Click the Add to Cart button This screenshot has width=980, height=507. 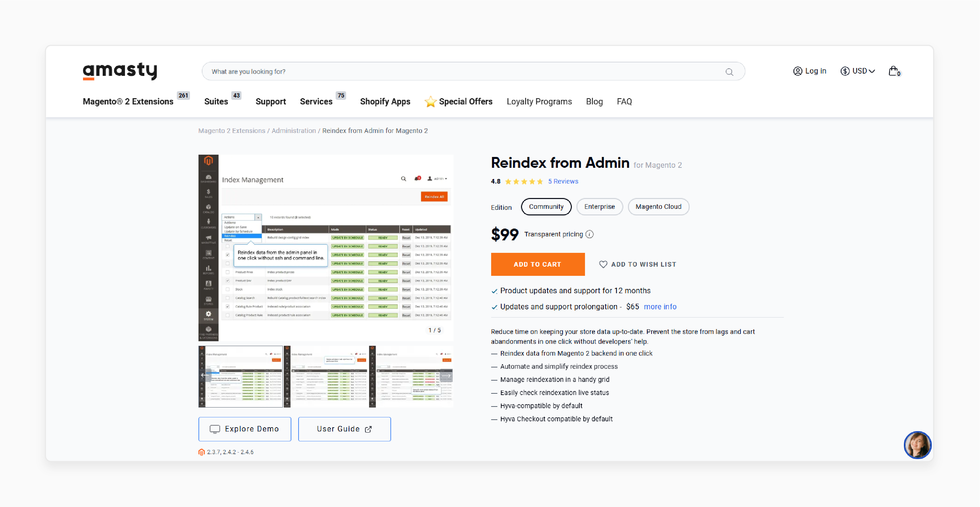537,264
